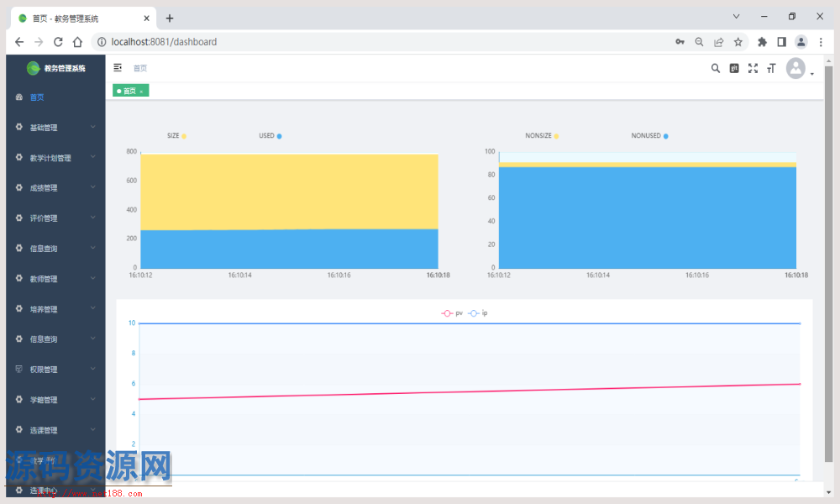840x504 pixels.
Task: Open the header search magnifier
Action: 715,68
